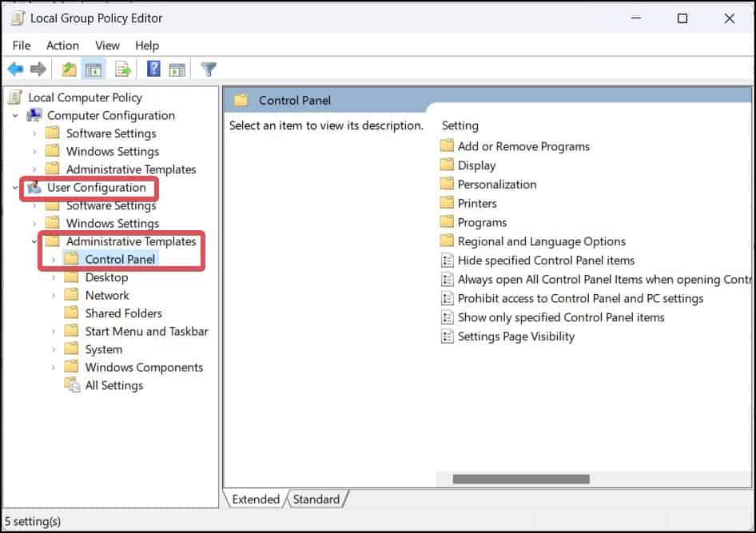The width and height of the screenshot is (756, 533).
Task: Select Shared Folders in the tree
Action: (x=123, y=313)
